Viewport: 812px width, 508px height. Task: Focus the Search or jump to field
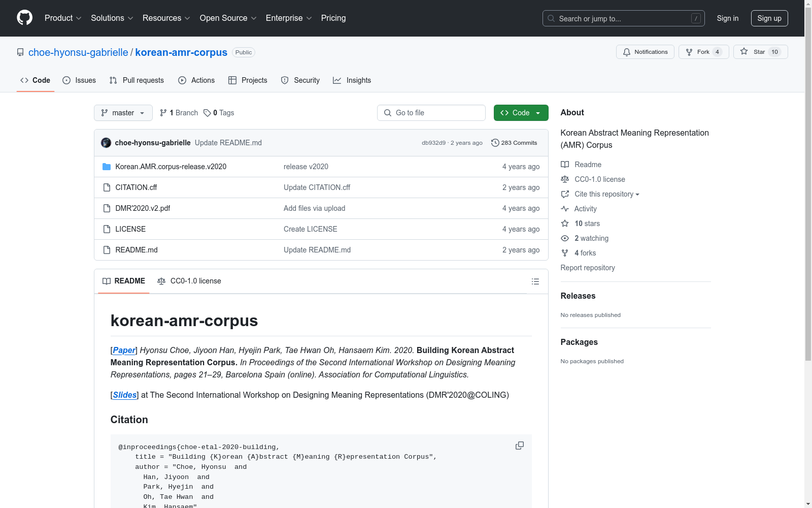tap(623, 18)
